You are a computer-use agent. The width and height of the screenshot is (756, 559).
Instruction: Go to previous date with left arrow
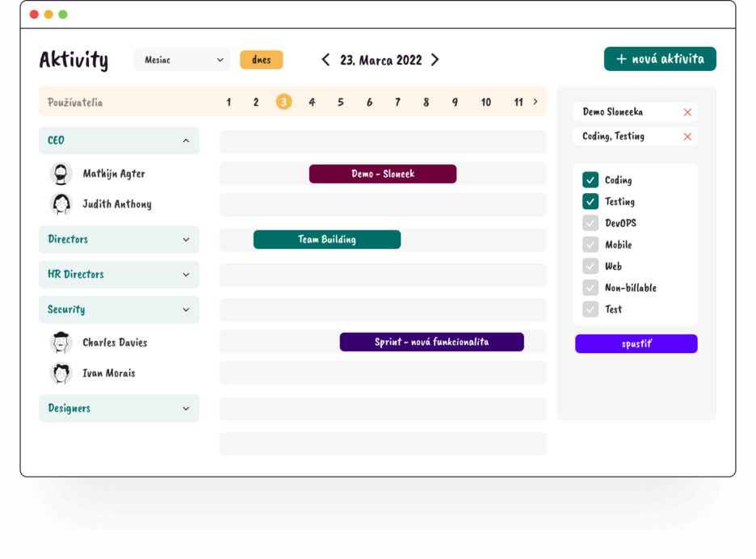(325, 60)
